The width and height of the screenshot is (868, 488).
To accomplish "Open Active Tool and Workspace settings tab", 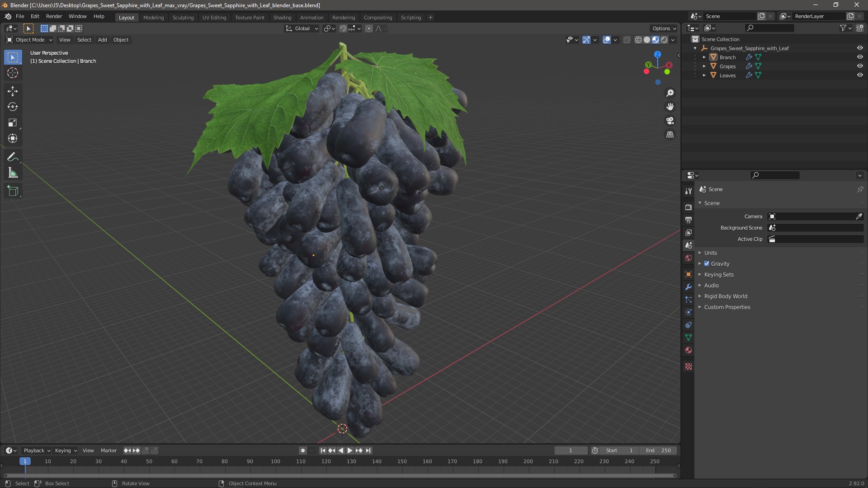I will 689,191.
